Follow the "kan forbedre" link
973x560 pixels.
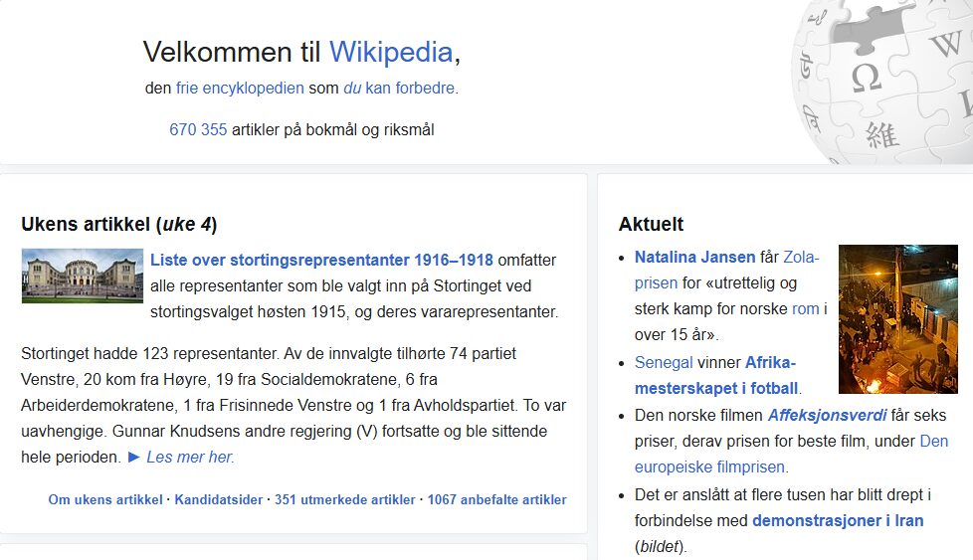click(x=411, y=88)
